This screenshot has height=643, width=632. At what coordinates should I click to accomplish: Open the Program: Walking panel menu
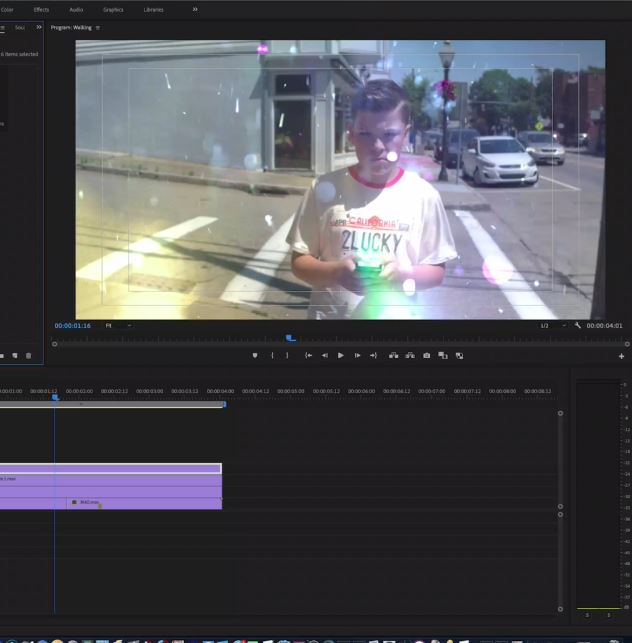click(98, 28)
